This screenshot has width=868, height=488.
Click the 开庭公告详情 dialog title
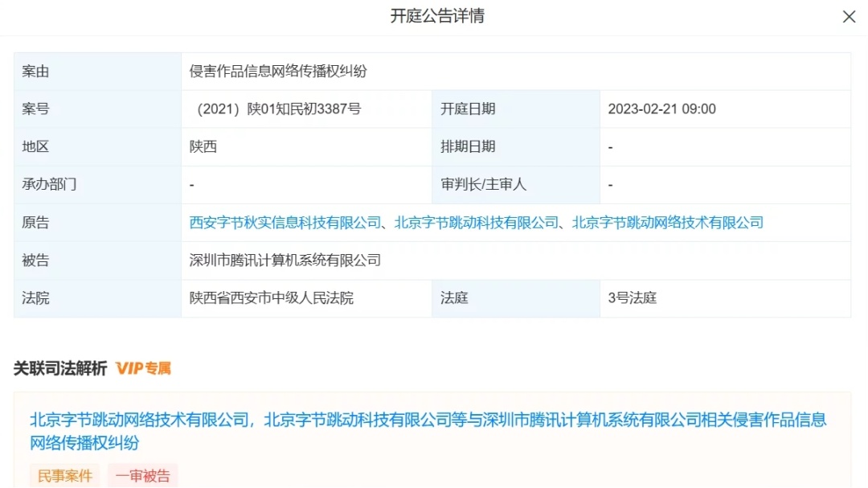[437, 16]
